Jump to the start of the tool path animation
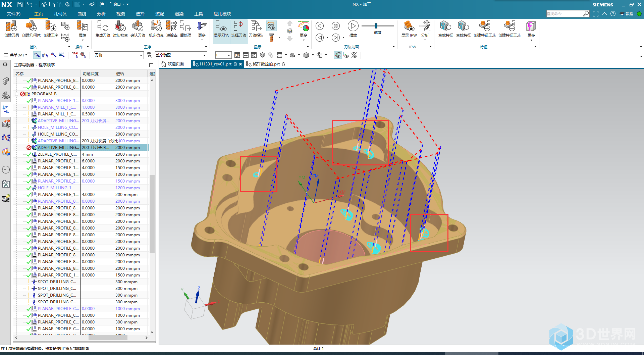The image size is (644, 355). [320, 38]
